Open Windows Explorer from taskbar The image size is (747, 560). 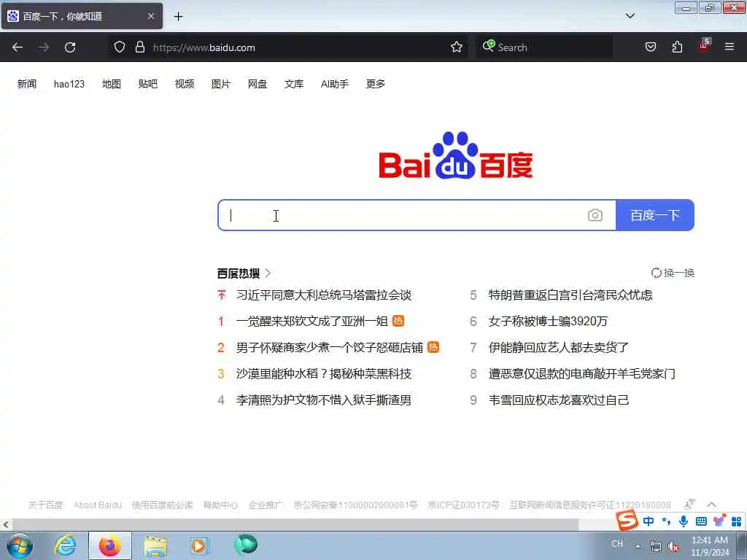155,545
